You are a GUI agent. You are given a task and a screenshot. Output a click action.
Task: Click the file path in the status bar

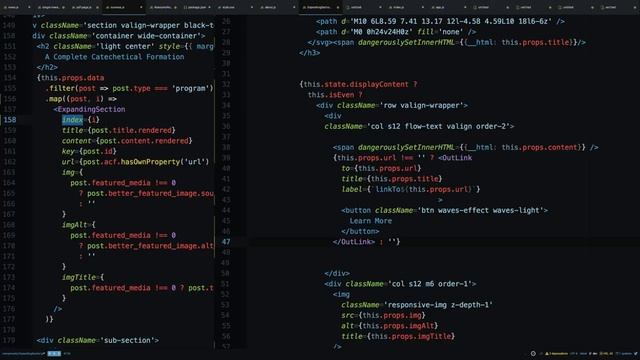coord(24,353)
